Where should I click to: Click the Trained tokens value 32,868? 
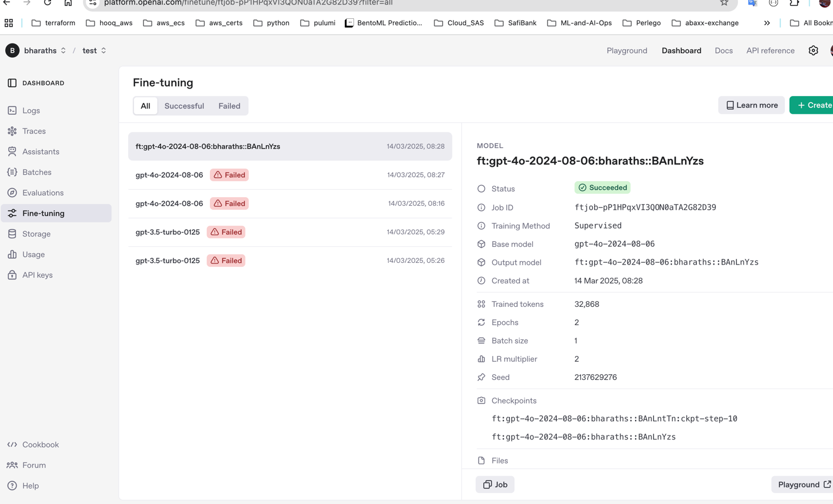[x=587, y=304]
